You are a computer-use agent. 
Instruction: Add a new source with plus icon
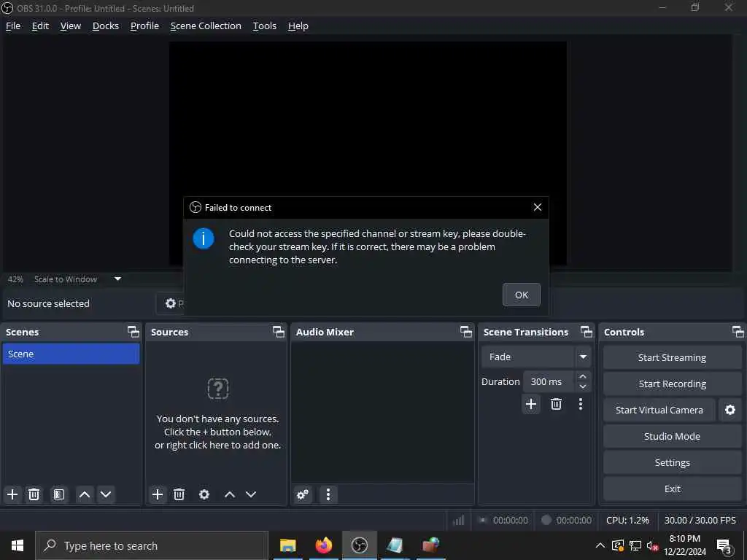pos(158,494)
